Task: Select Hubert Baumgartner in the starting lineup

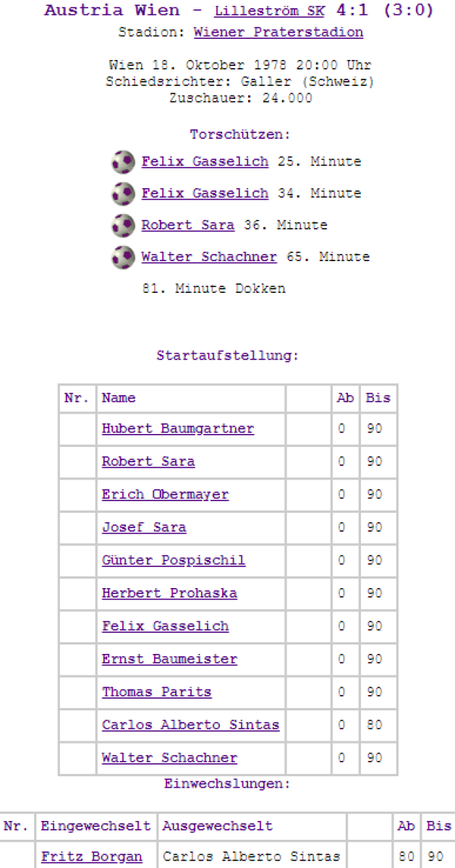Action: (x=178, y=429)
